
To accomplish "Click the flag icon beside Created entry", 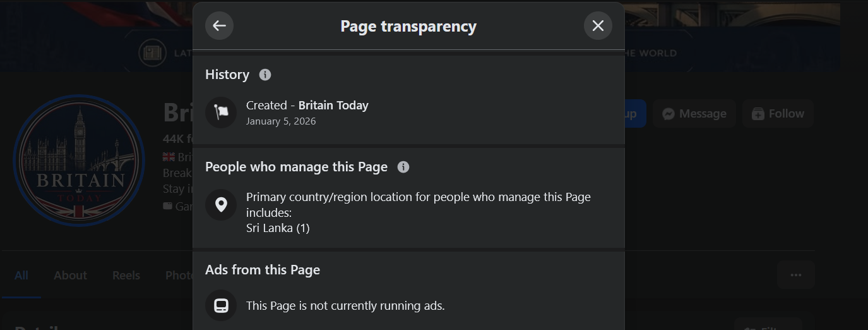I will (x=221, y=113).
